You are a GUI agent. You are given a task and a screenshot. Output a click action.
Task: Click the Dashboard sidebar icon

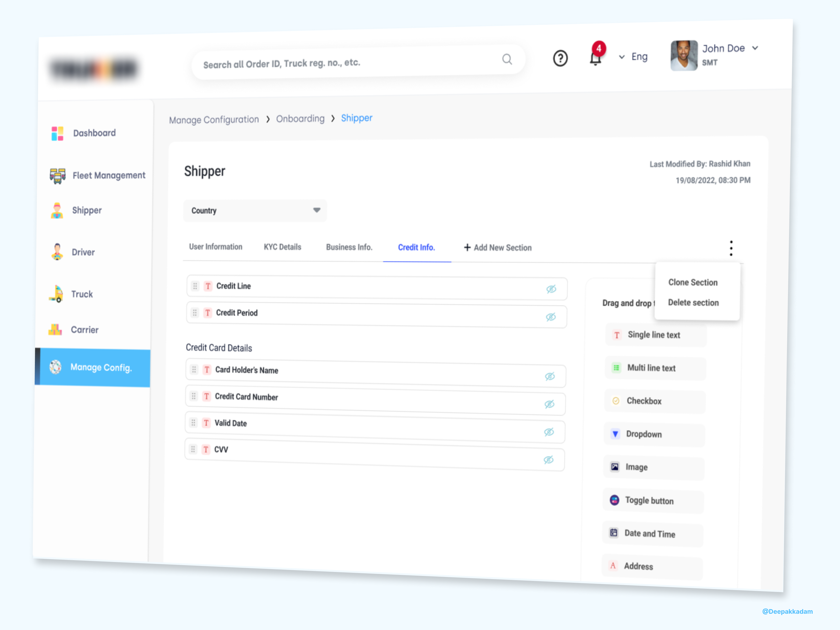coord(57,134)
